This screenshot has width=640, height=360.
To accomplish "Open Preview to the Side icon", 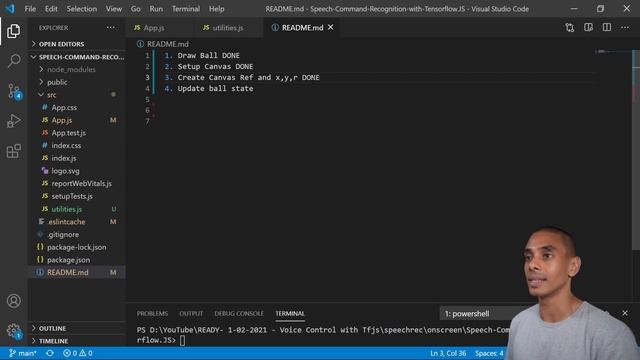I will 588,28.
